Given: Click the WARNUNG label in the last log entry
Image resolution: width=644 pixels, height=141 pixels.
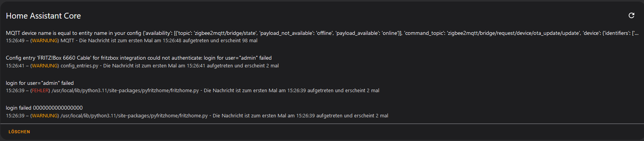Looking at the screenshot, I should click(45, 115).
